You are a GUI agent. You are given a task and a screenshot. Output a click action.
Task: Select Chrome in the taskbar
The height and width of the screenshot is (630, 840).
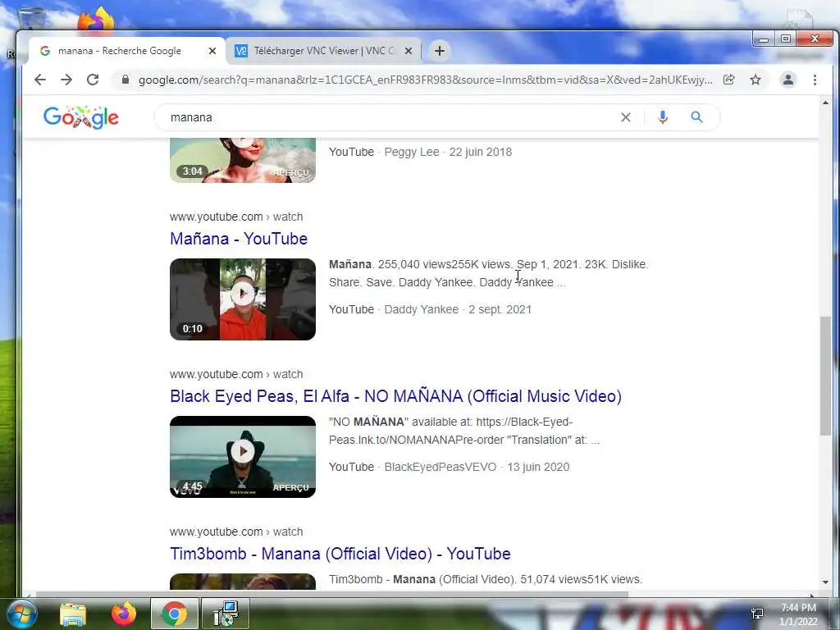(174, 614)
